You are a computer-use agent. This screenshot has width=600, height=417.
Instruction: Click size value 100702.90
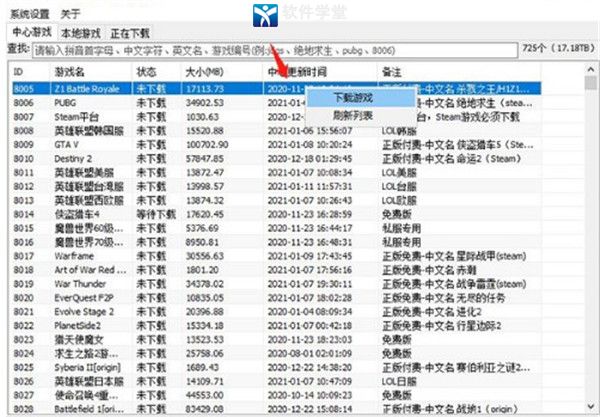207,145
